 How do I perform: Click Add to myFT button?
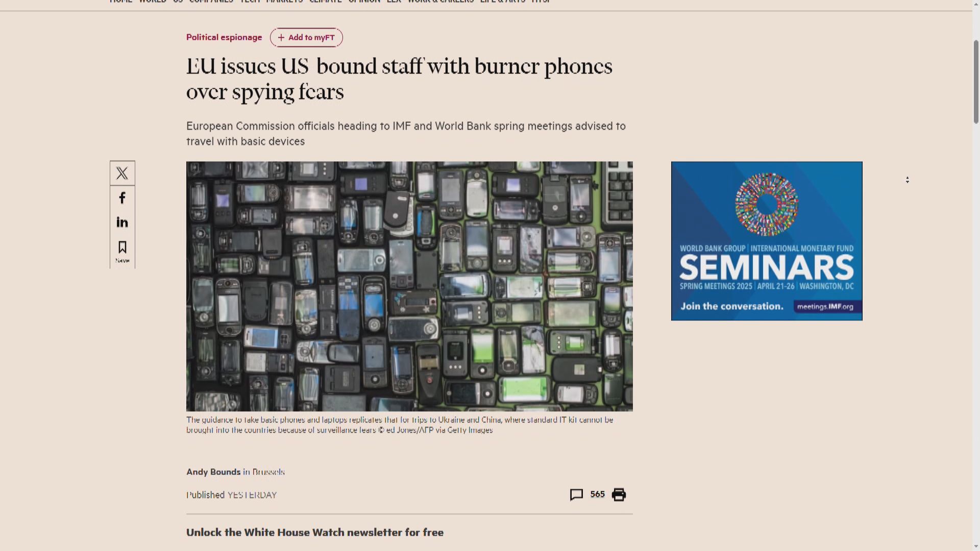point(306,37)
